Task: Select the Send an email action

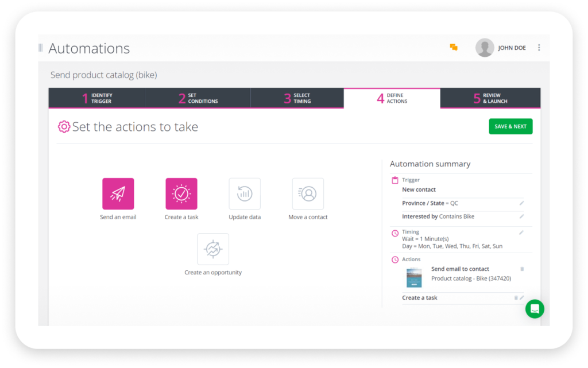Action: pyautogui.click(x=118, y=193)
